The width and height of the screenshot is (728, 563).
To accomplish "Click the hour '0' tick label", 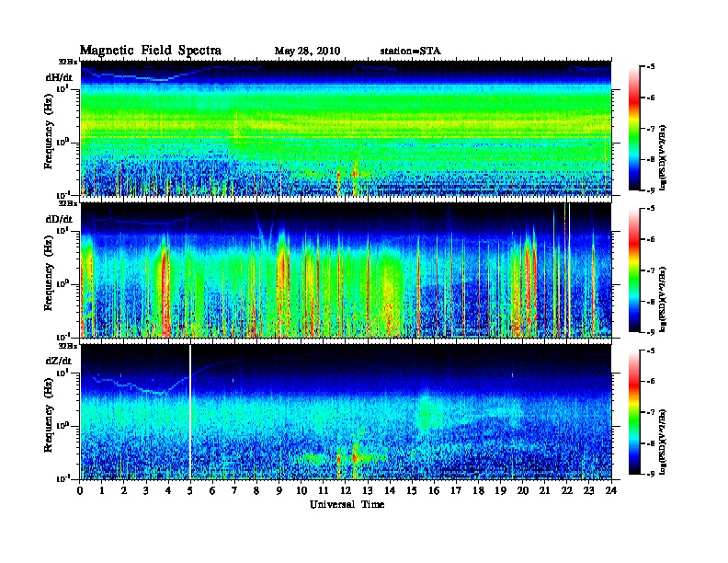I will [80, 491].
